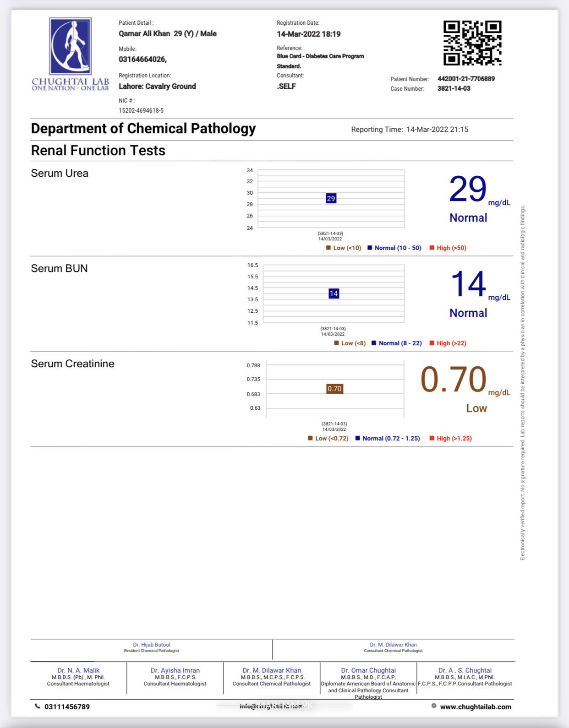The height and width of the screenshot is (728, 569).
Task: Click the Low (<0.72) legend entry
Action: click(x=328, y=438)
